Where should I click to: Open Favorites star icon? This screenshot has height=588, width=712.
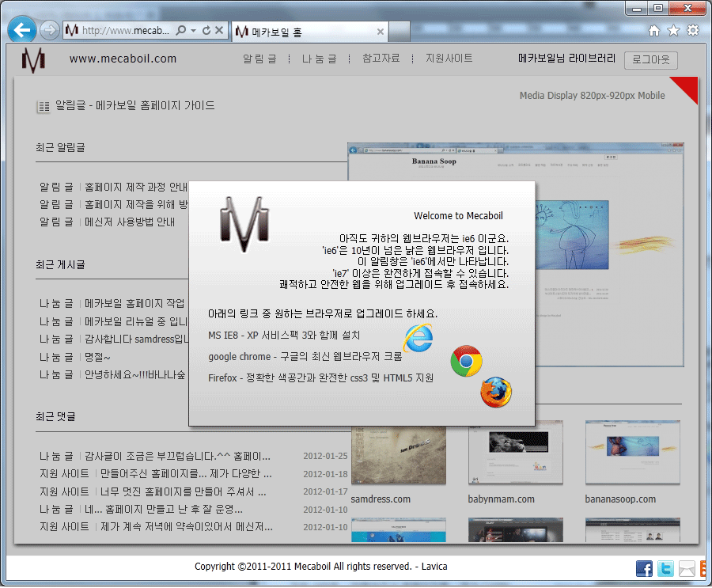click(x=673, y=30)
